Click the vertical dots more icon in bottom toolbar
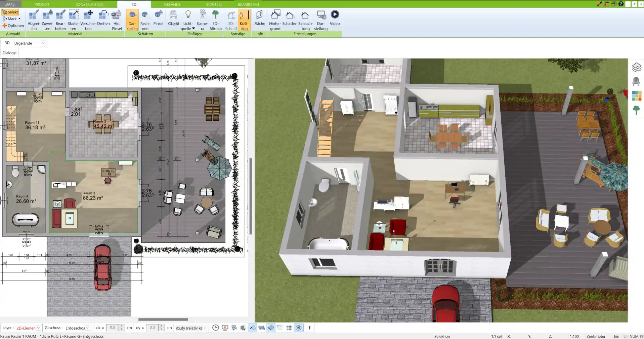644x339 pixels. click(309, 328)
